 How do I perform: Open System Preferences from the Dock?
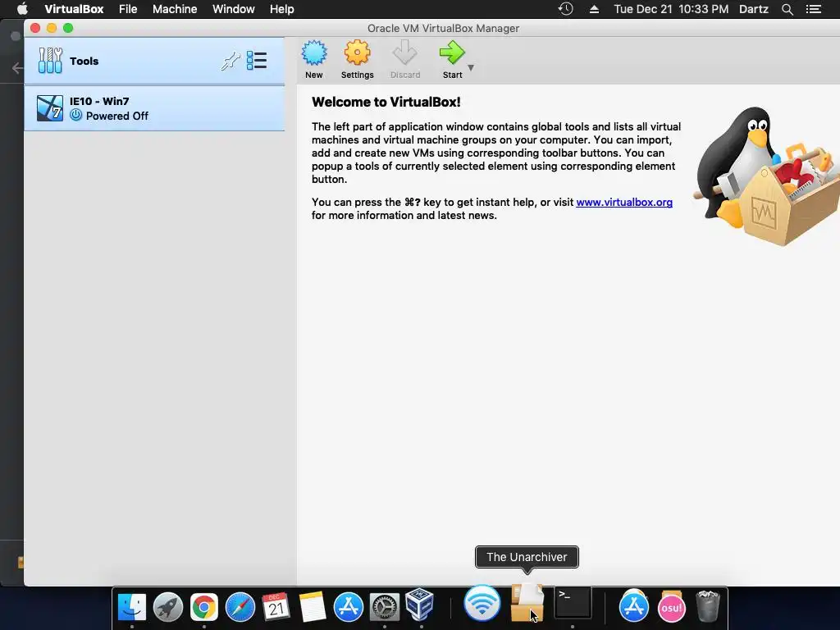385,608
